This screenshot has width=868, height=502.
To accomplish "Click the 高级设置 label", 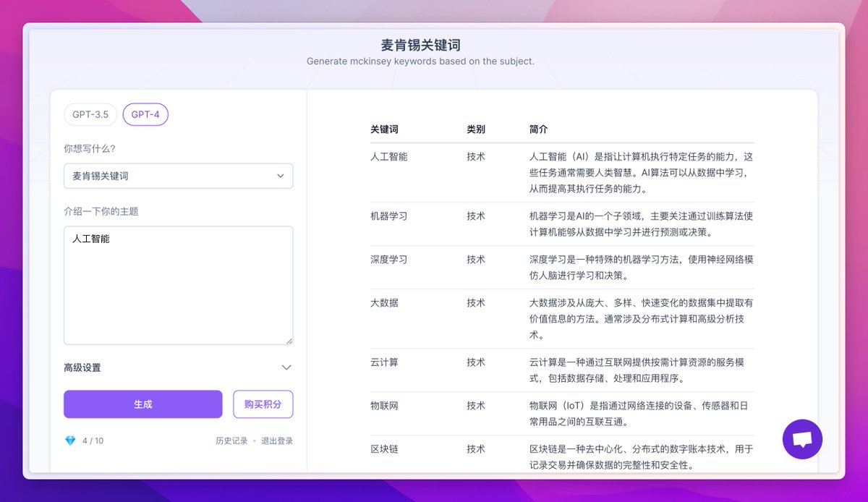I will point(82,367).
